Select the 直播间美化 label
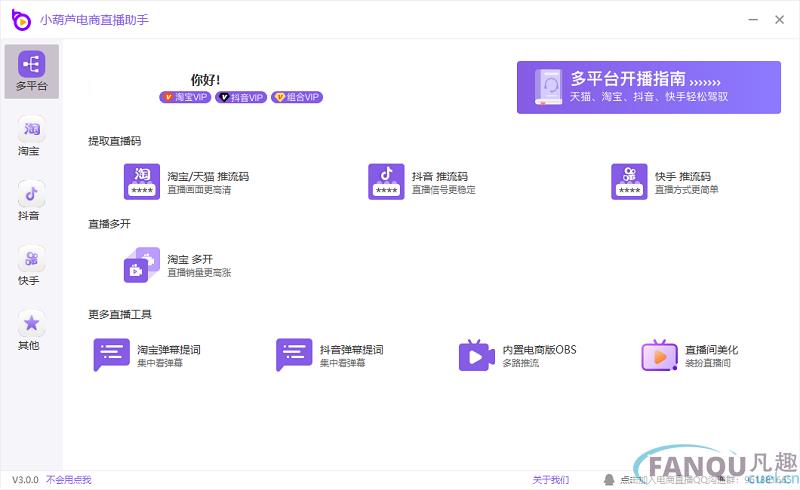The image size is (800, 490). (711, 350)
